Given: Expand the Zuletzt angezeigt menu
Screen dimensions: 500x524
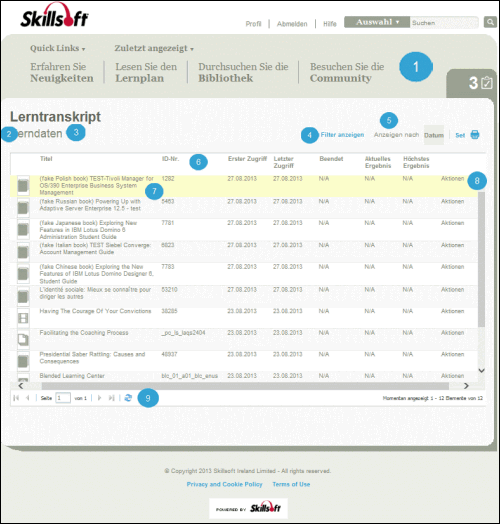Looking at the screenshot, I should click(x=154, y=48).
